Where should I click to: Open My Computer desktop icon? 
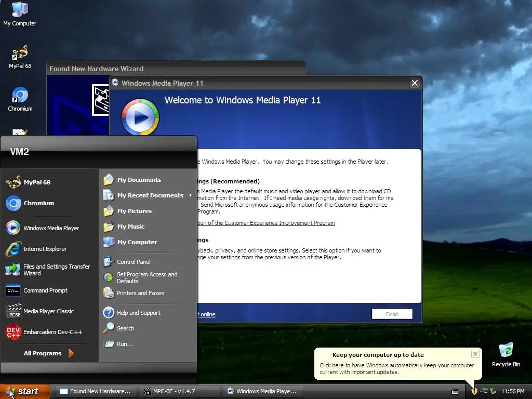20,14
